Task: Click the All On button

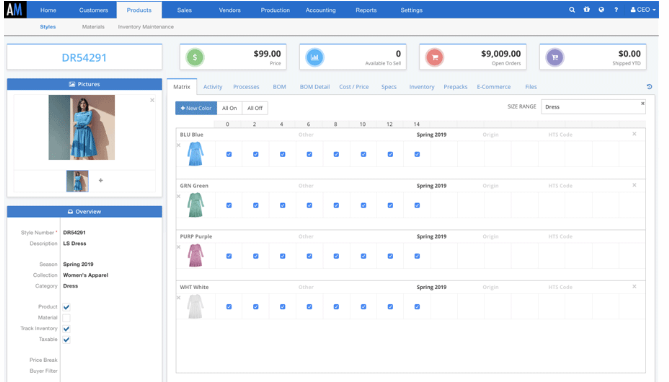Action: [230, 108]
